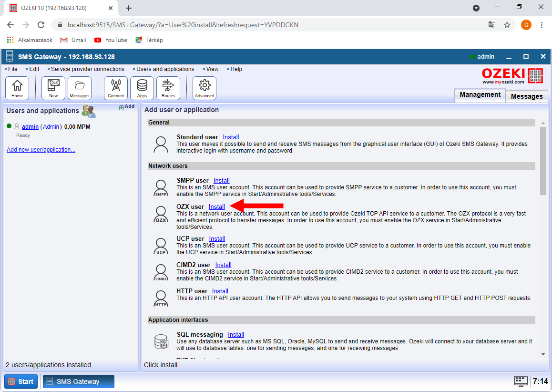Install SQL messaging
This screenshot has height=392, width=552.
pyautogui.click(x=236, y=335)
